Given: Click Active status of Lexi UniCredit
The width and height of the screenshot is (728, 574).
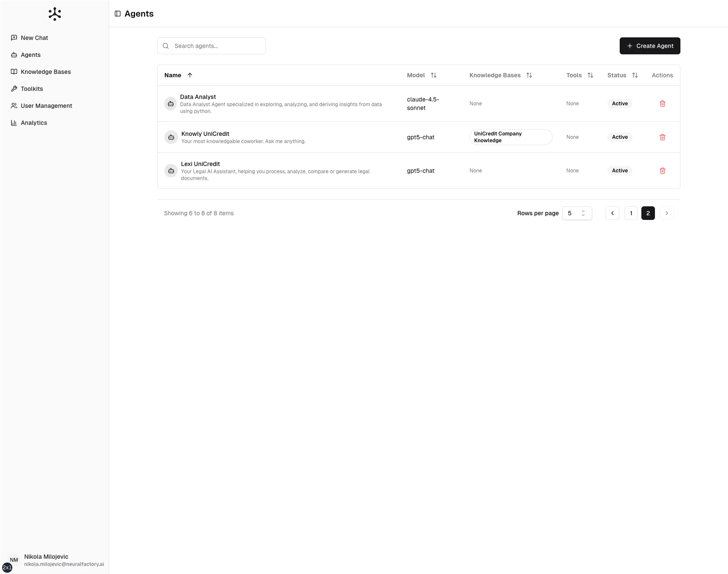Looking at the screenshot, I should (620, 171).
